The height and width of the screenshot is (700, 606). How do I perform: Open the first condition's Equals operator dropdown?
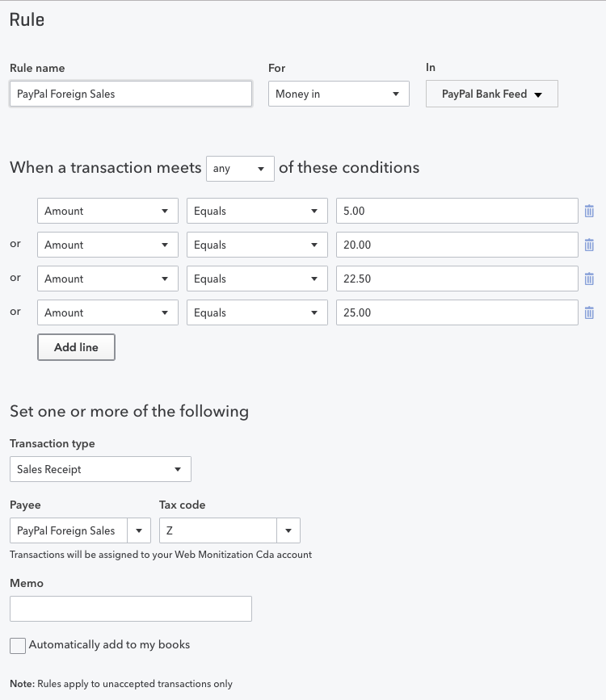(257, 211)
